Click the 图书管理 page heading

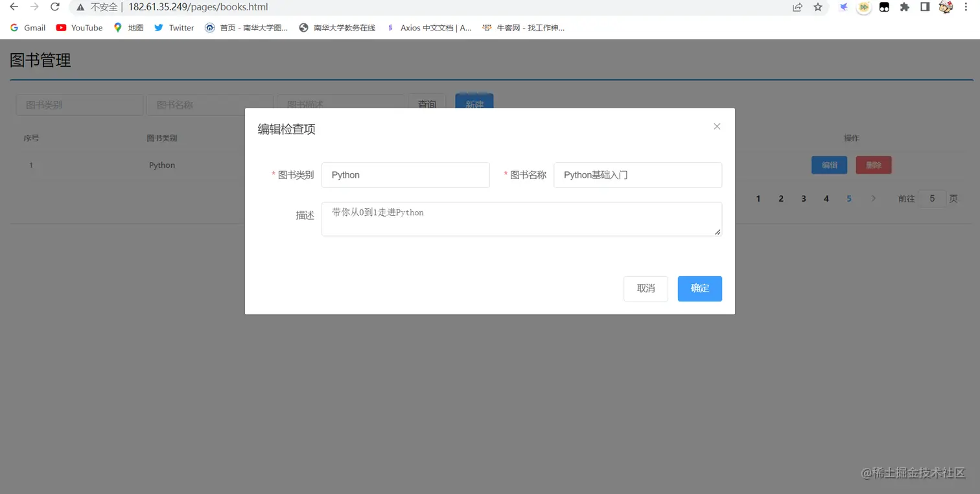tap(40, 60)
